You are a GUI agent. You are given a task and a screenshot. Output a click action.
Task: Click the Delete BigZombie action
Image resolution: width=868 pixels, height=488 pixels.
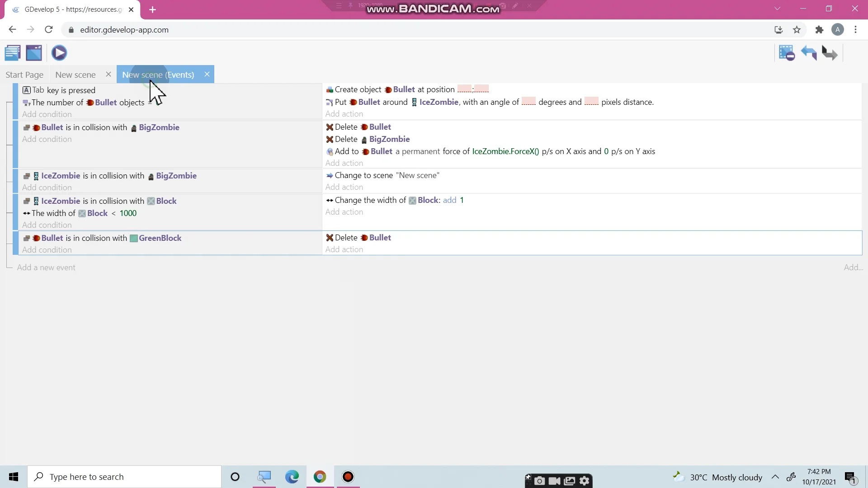pyautogui.click(x=368, y=139)
